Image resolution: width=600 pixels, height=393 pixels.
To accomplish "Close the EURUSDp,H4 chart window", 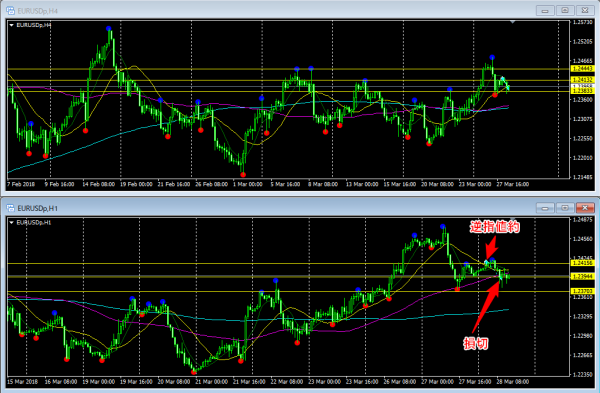I will click(585, 11).
